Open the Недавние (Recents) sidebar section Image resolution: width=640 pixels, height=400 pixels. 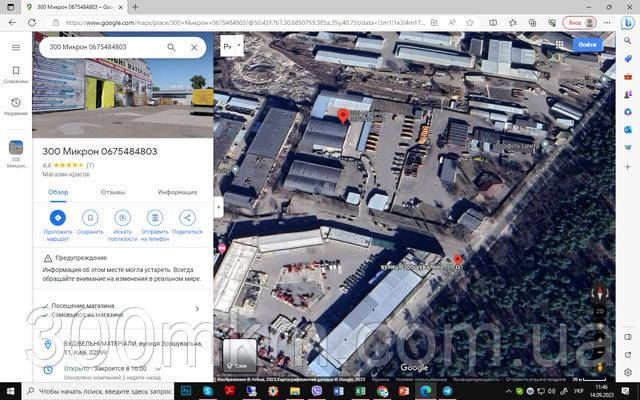(16, 107)
